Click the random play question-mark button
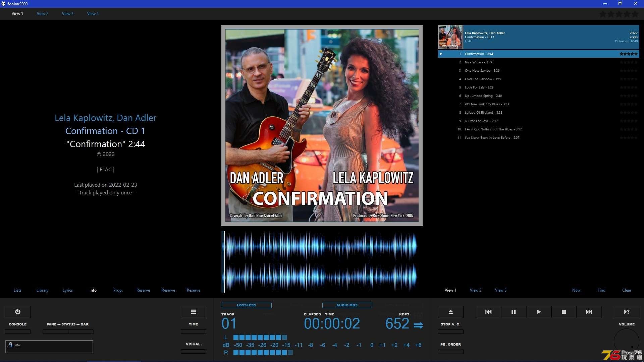 coord(627,312)
